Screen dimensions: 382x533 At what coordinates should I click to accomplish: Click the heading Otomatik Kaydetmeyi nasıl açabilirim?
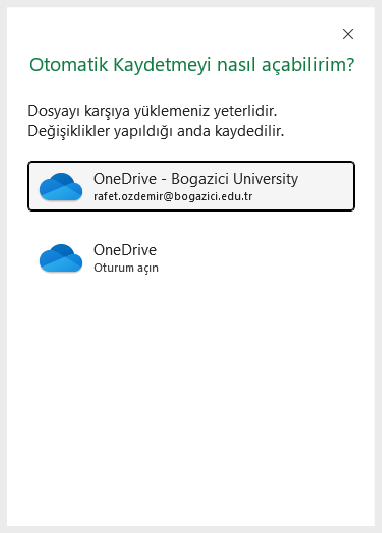pos(191,65)
